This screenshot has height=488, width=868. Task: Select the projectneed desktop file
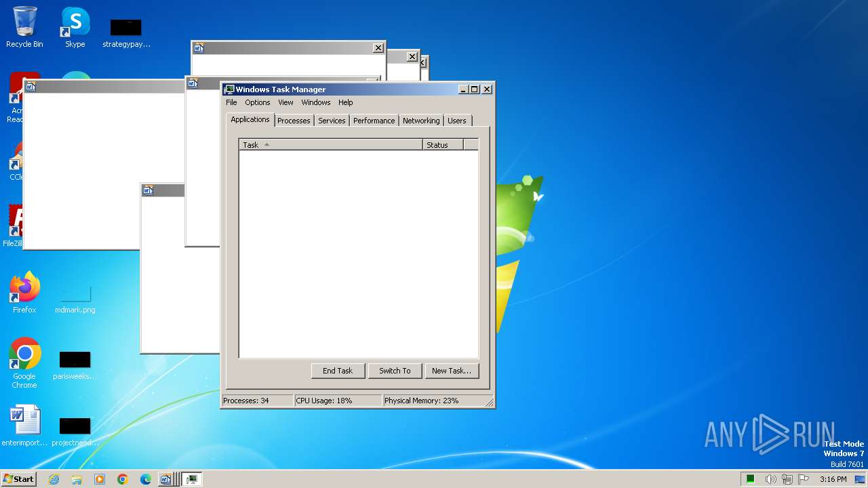[x=75, y=432]
